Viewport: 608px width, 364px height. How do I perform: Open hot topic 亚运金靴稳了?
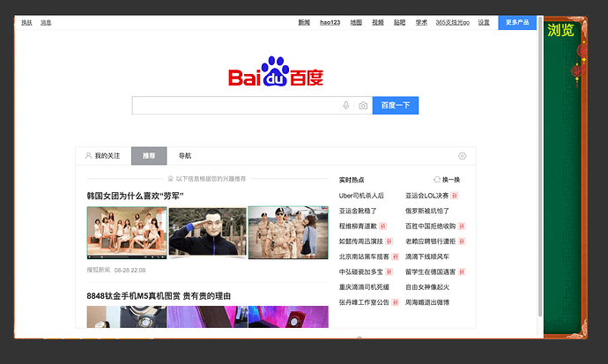click(358, 211)
